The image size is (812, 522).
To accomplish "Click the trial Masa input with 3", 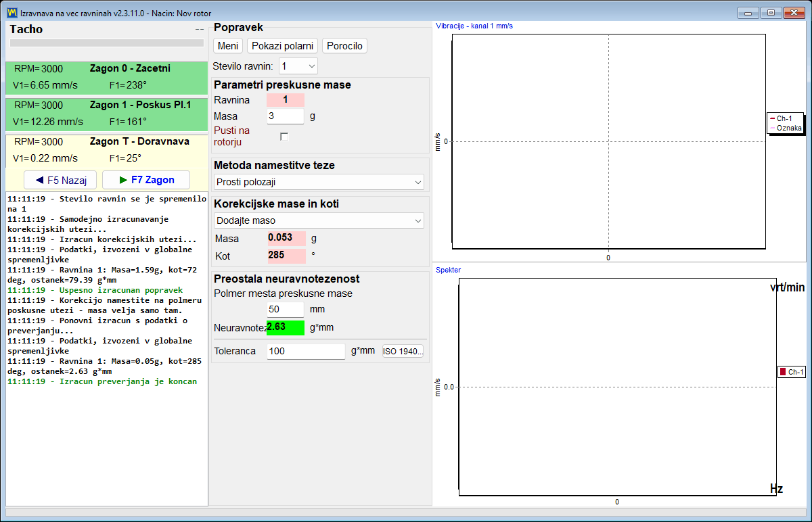I will click(286, 116).
